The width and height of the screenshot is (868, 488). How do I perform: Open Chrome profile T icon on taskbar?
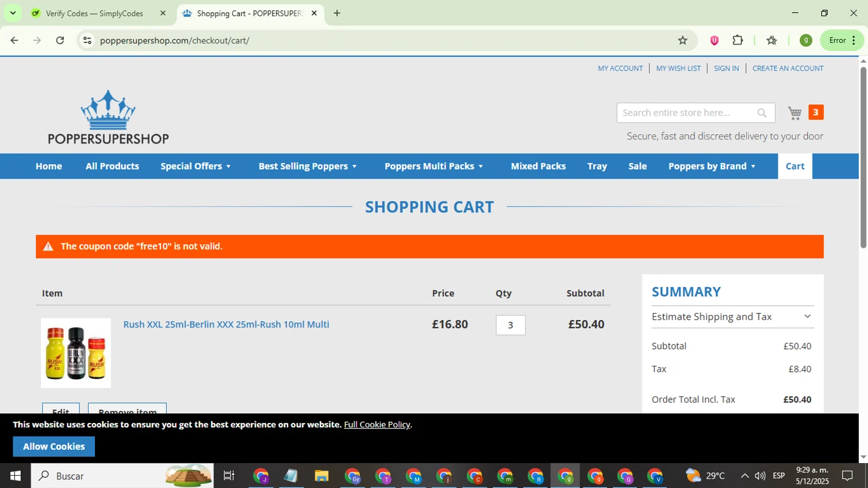pos(383,476)
